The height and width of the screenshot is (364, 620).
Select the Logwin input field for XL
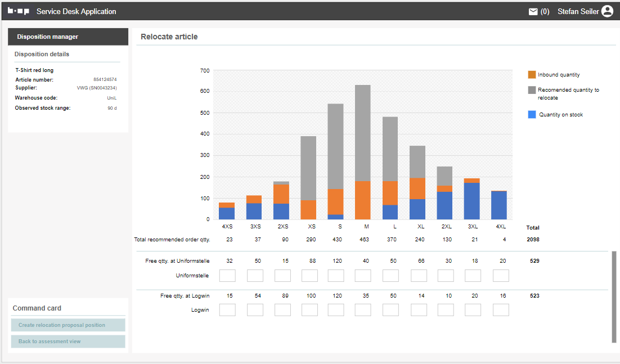[x=419, y=310]
